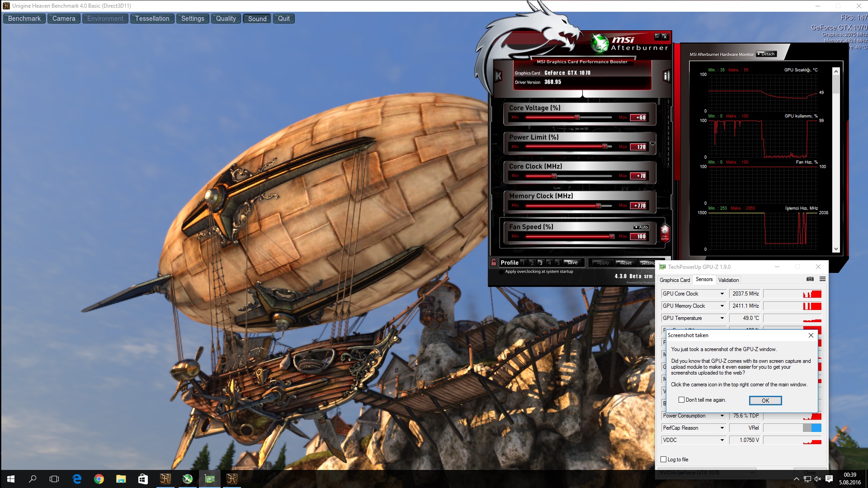
Task: Switch to GPU-Z Graphics Card tab
Action: [x=675, y=280]
